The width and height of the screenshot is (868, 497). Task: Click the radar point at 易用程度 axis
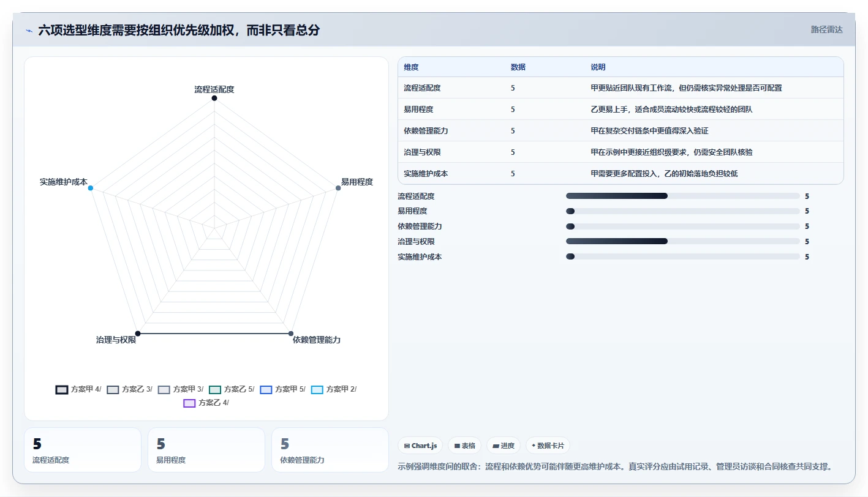(338, 188)
